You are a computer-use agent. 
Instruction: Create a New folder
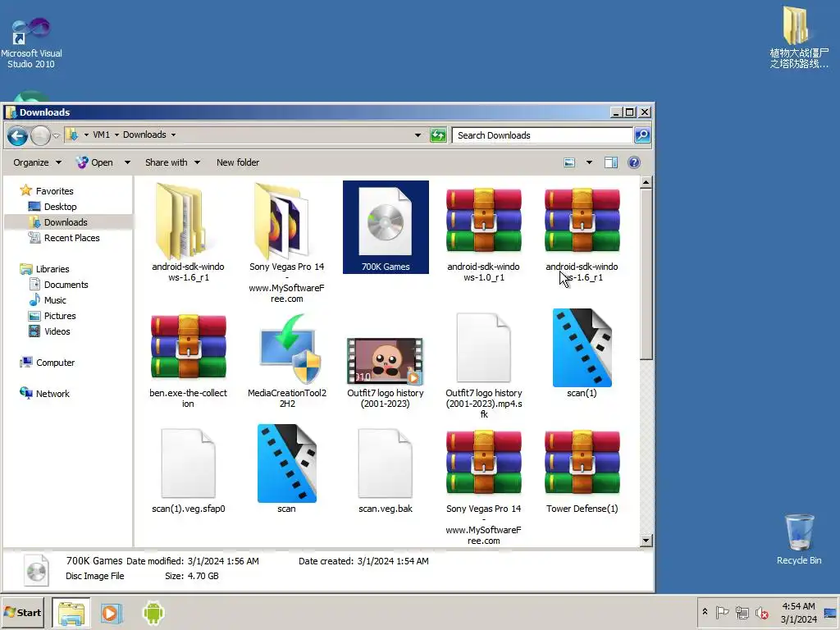coord(238,162)
